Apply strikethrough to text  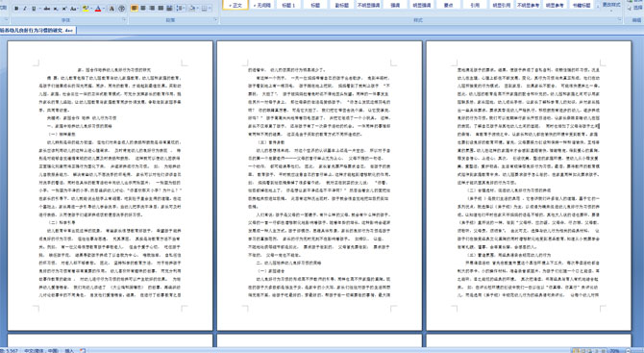click(47, 9)
